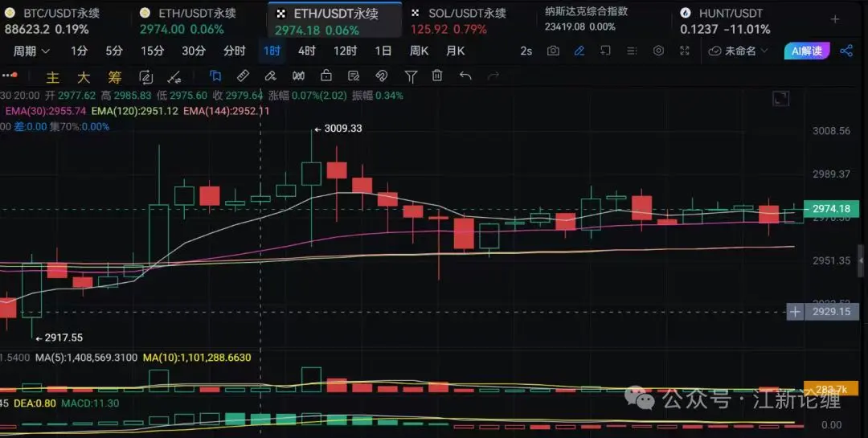Open the 周期 period dropdown

31,51
